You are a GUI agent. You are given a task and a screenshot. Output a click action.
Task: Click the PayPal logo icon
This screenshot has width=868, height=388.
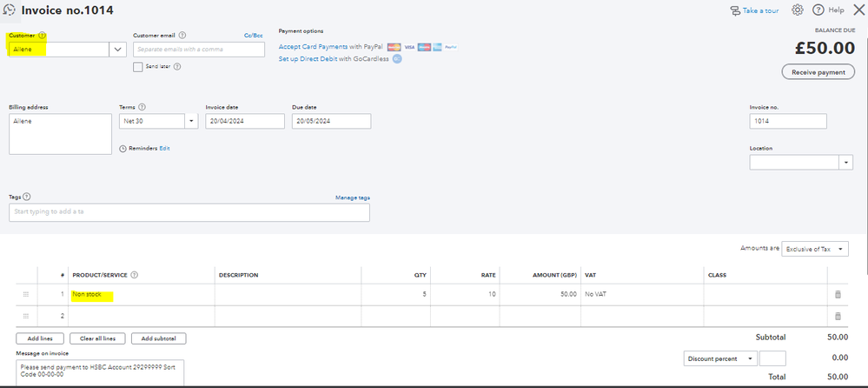[x=451, y=47]
